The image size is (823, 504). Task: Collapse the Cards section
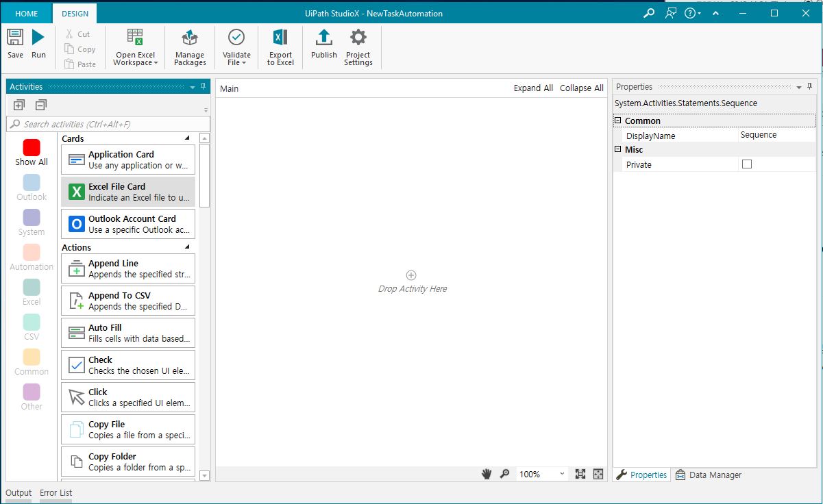point(188,138)
